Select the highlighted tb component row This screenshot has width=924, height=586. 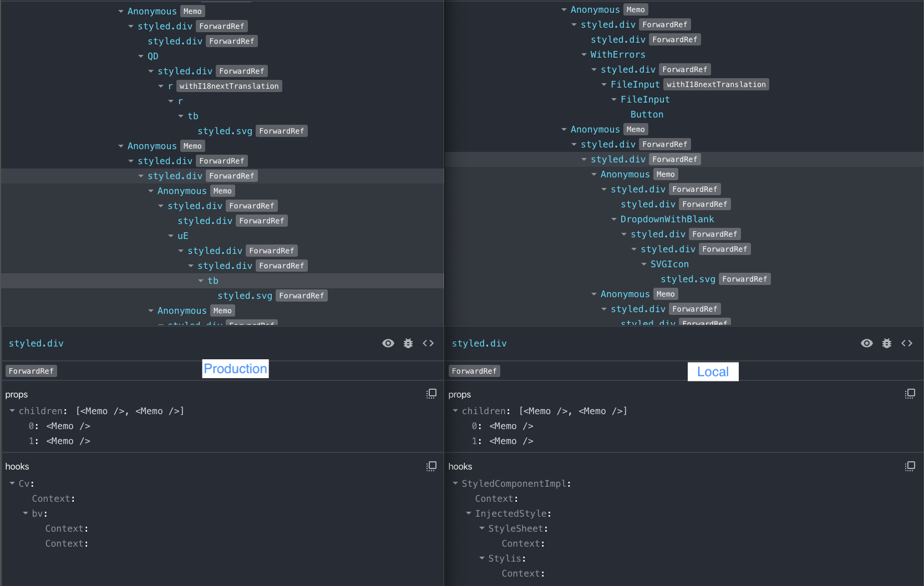pos(222,281)
